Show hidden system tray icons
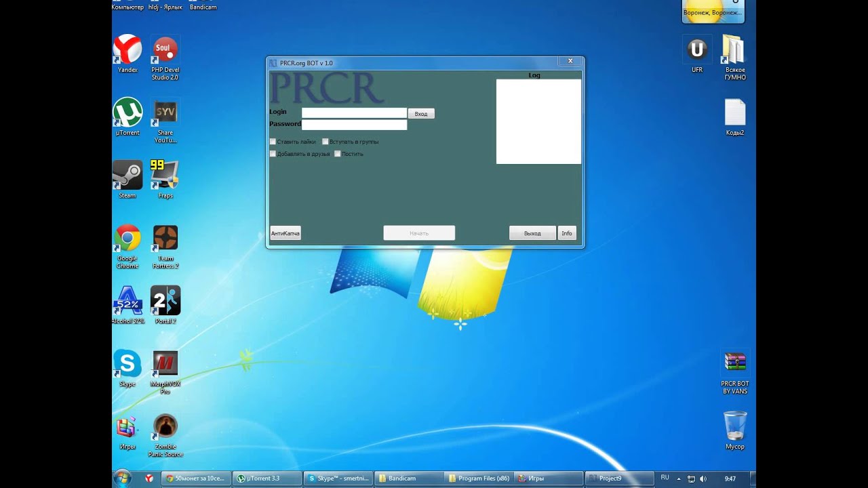 679,479
